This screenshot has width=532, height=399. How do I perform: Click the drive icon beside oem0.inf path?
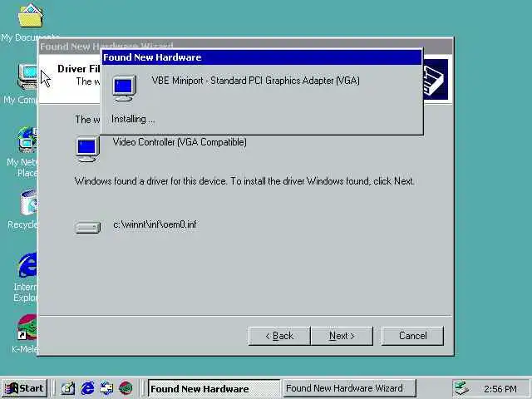88,227
